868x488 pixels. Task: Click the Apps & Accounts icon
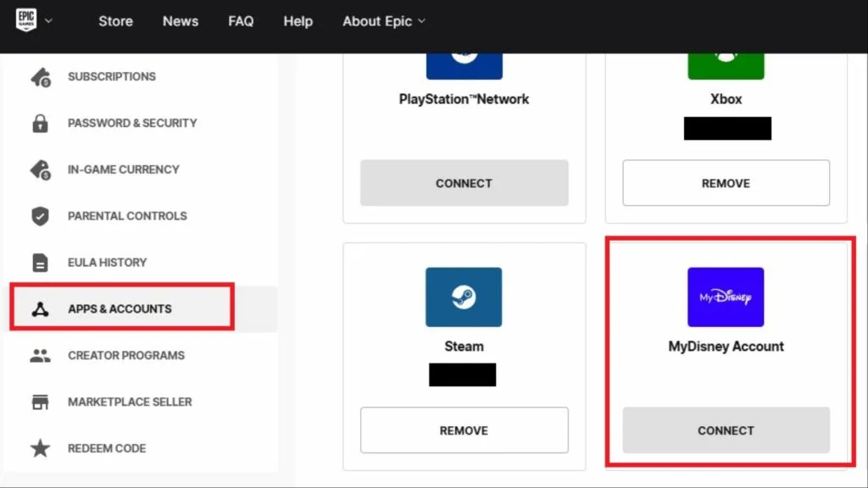(40, 308)
